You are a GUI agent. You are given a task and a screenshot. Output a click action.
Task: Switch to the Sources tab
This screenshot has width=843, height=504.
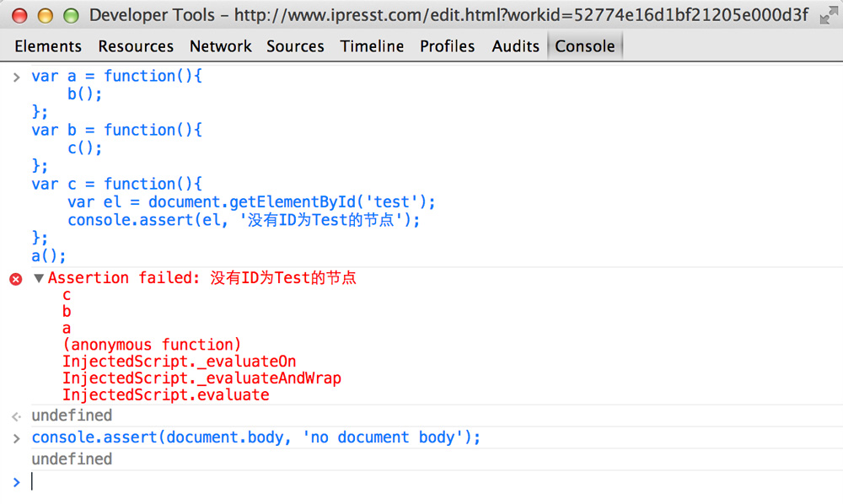tap(295, 46)
